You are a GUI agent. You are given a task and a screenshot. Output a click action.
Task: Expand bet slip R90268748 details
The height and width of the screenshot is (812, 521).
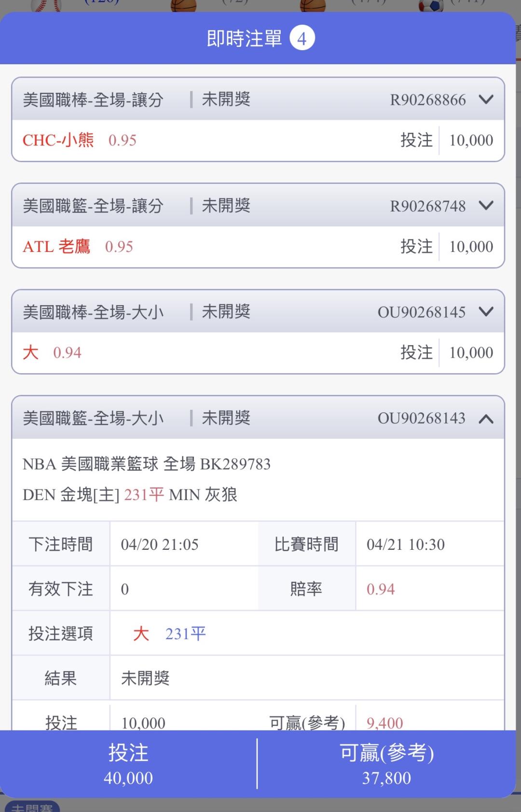tap(486, 206)
